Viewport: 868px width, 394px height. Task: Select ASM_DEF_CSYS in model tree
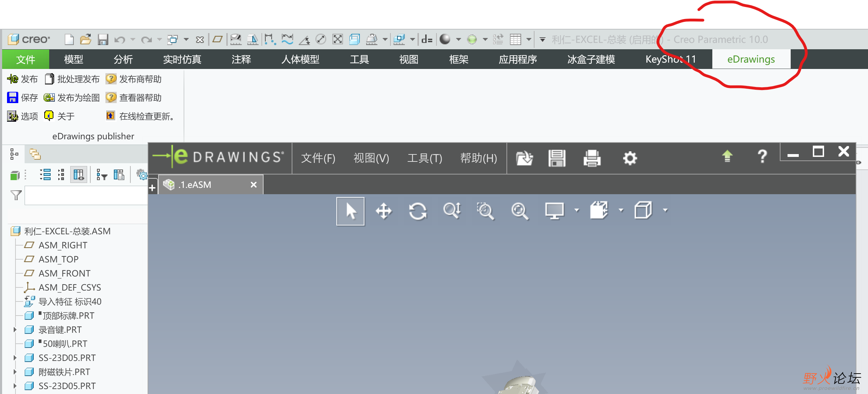(63, 287)
